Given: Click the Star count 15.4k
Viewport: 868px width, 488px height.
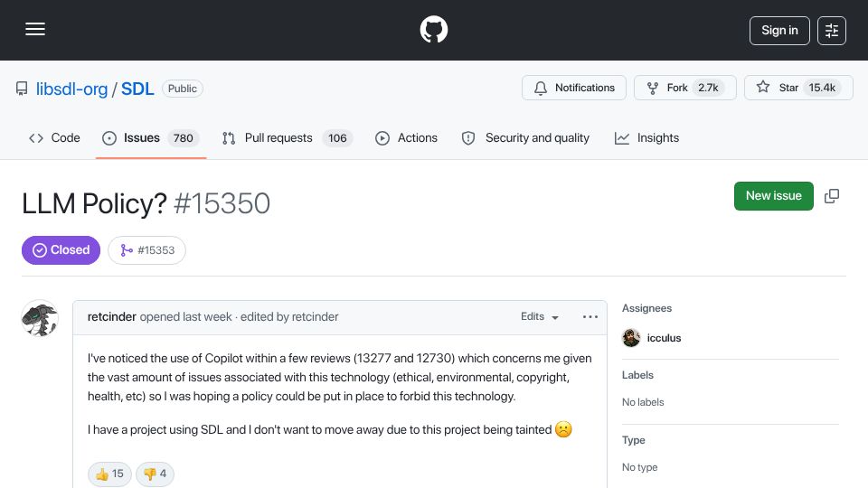Looking at the screenshot, I should click(x=822, y=88).
